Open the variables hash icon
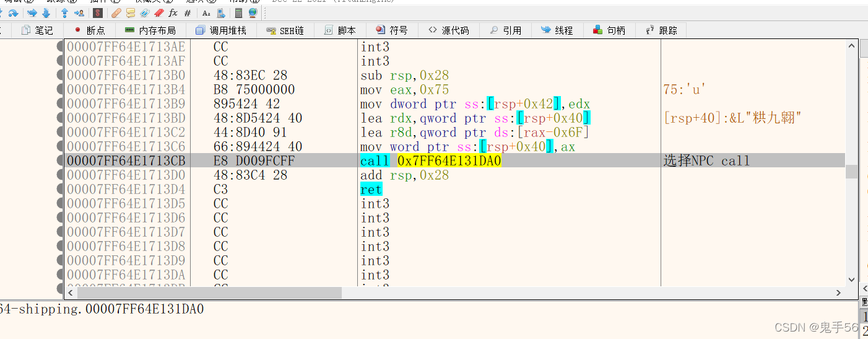The image size is (868, 339). [187, 13]
